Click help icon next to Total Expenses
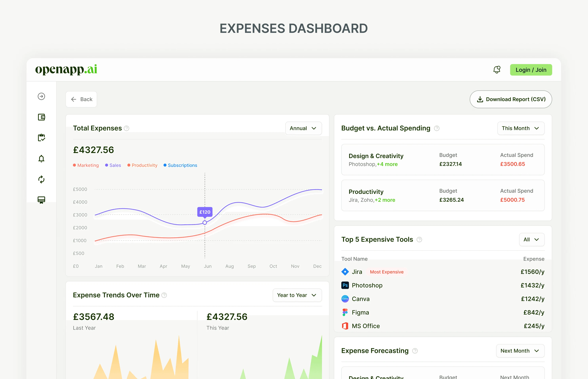The width and height of the screenshot is (588, 379). point(127,128)
